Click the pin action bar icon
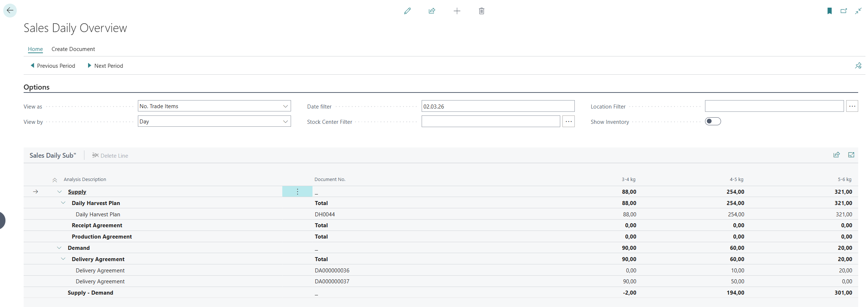868x307 pixels. point(858,66)
